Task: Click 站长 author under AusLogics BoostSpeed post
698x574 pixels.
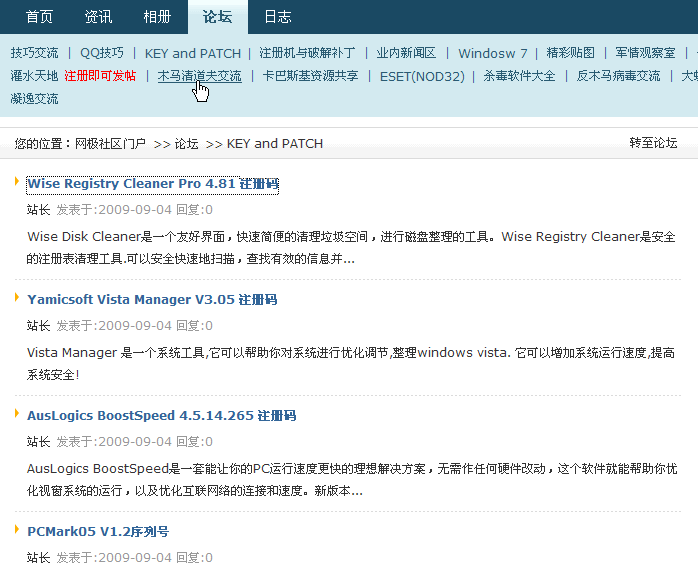Action: click(x=38, y=442)
